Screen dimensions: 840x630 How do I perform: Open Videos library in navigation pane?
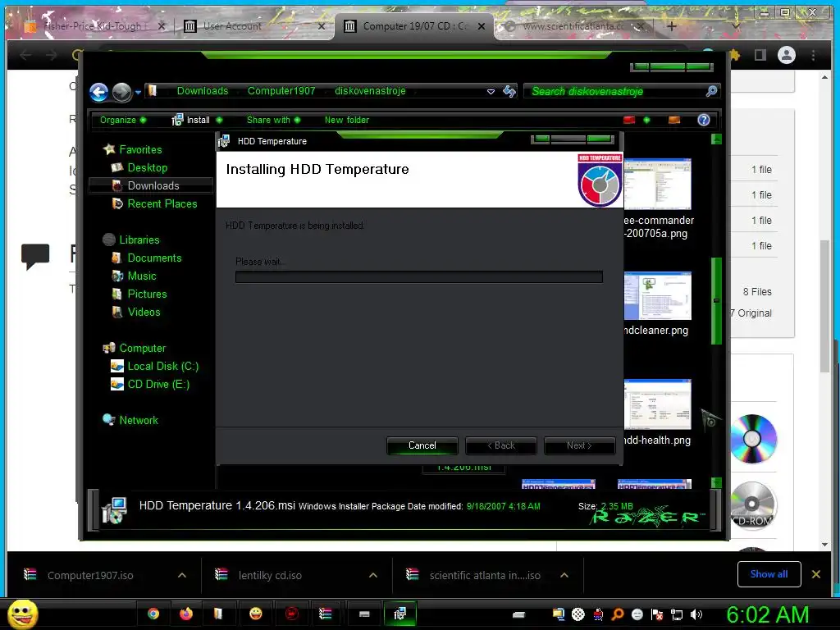click(x=144, y=312)
